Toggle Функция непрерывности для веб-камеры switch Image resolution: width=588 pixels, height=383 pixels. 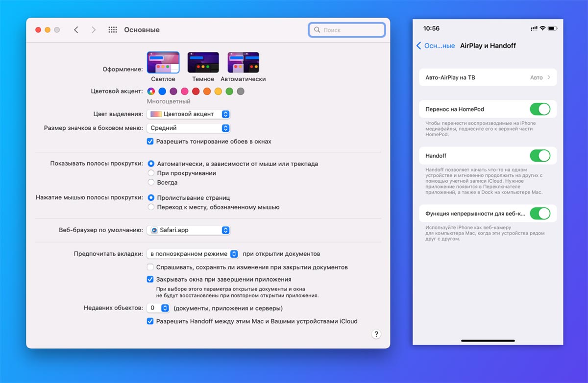pyautogui.click(x=540, y=214)
